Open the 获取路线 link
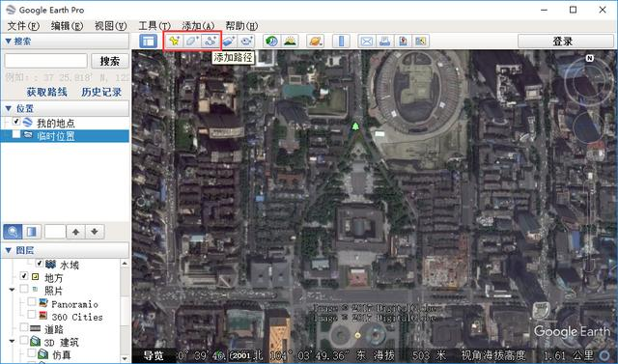This screenshot has height=364, width=618. coord(47,92)
